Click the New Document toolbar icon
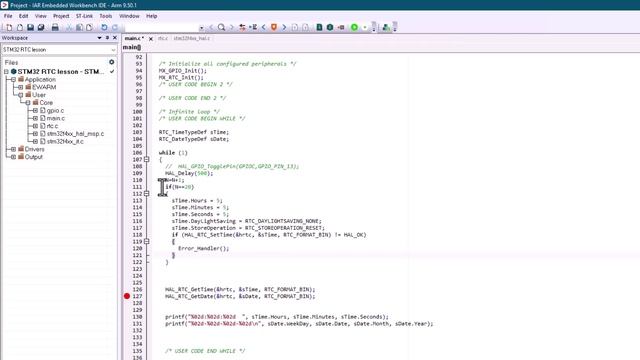Image resolution: width=640 pixels, height=360 pixels. coord(9,27)
